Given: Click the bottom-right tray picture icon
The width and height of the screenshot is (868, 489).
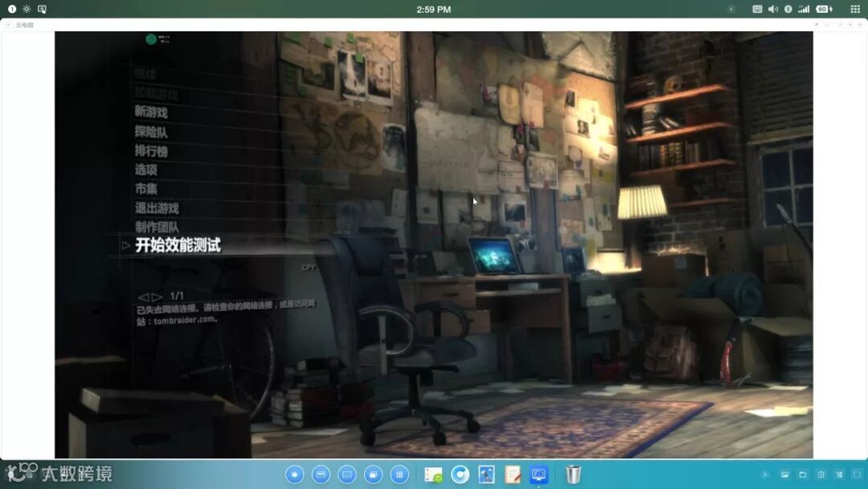Looking at the screenshot, I should [x=784, y=475].
